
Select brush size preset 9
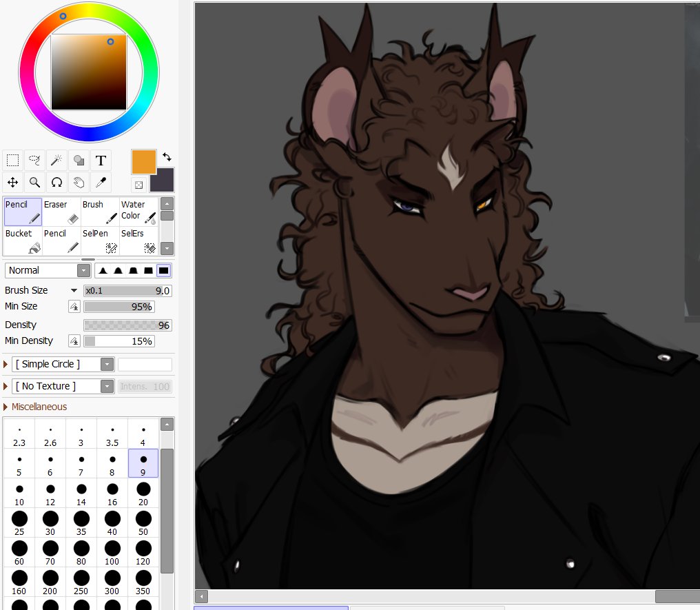pos(143,463)
